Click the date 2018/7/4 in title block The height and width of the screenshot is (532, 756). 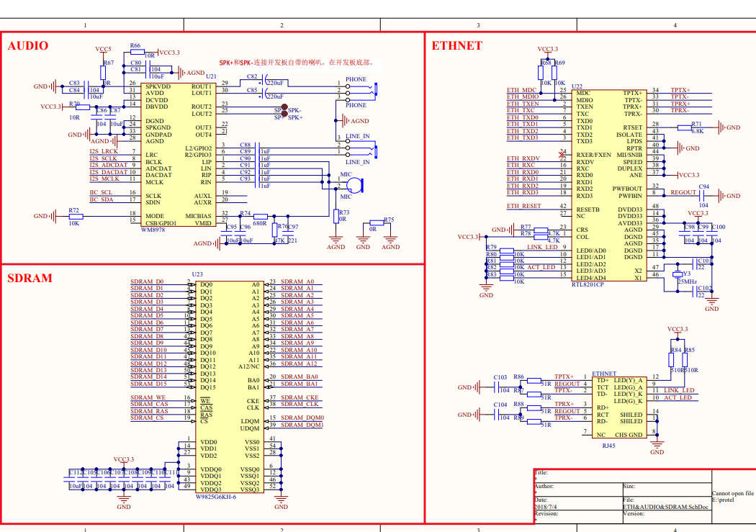pyautogui.click(x=545, y=507)
